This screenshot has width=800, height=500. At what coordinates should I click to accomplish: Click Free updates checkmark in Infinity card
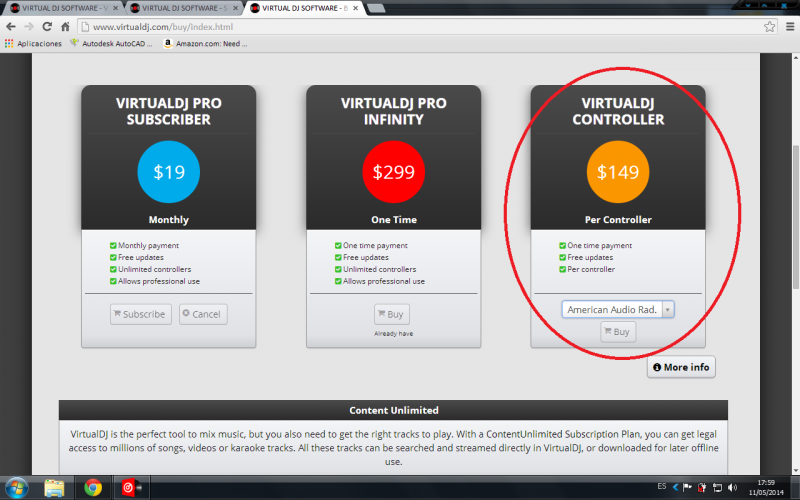pyautogui.click(x=338, y=258)
